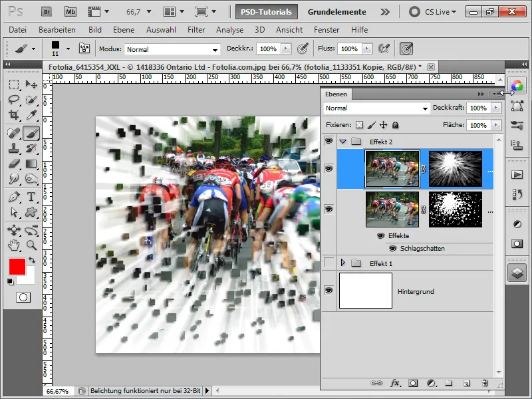Switch to Grundelemente workspace
532x399 pixels.
(337, 12)
